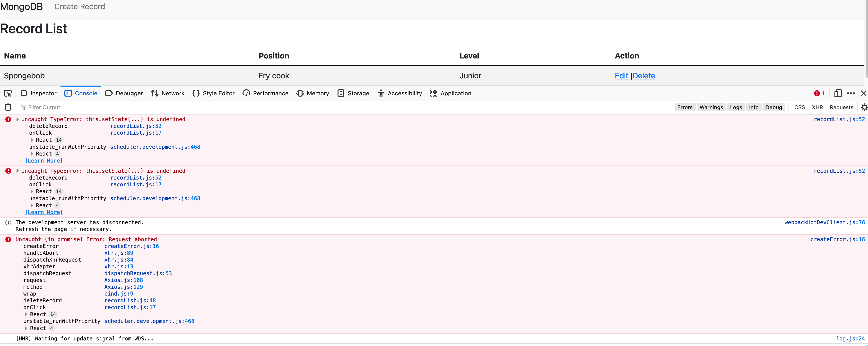
Task: Toggle the Errors filter button
Action: pos(685,107)
